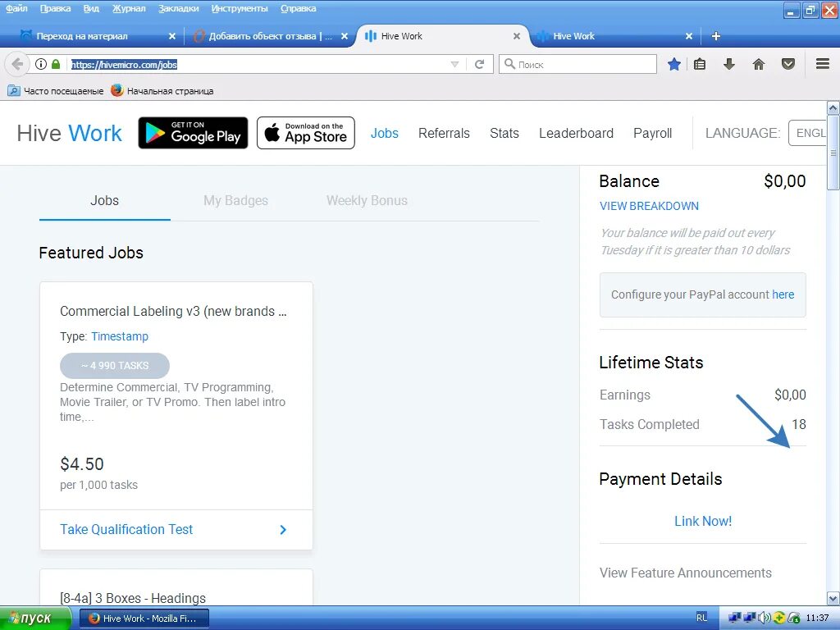Select the Weekly Bonus tab
840x630 pixels.
click(x=367, y=200)
